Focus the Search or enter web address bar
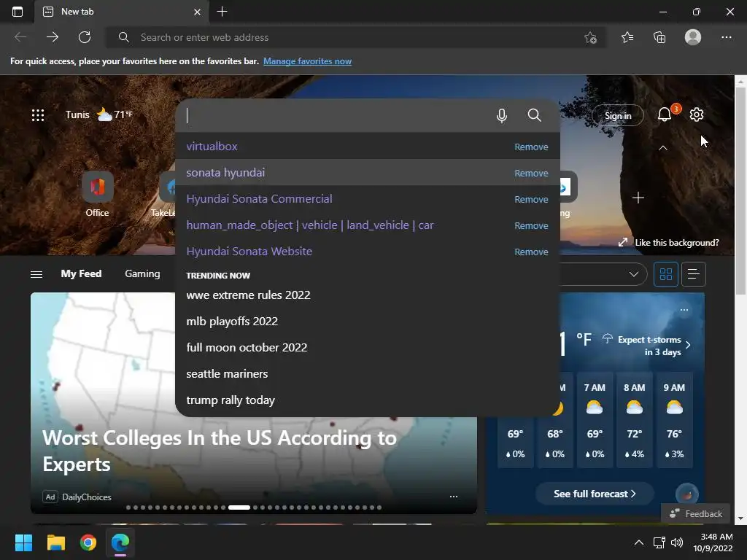747x560 pixels. click(x=355, y=37)
